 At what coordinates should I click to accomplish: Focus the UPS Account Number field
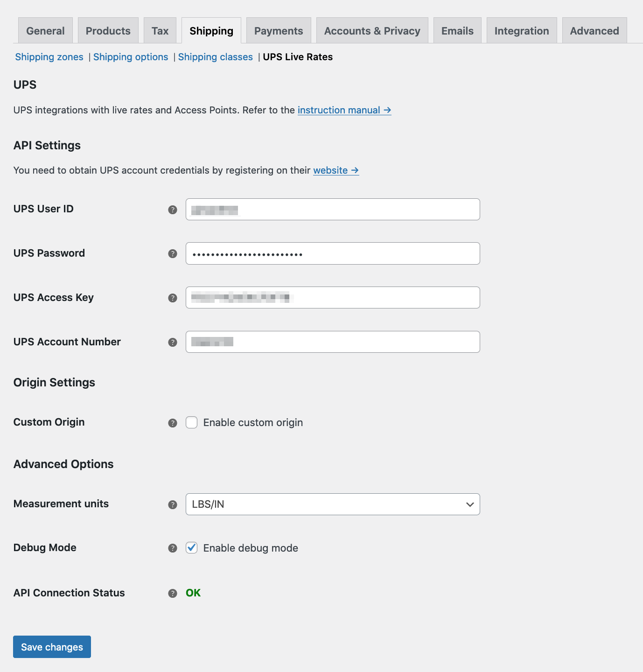[333, 342]
